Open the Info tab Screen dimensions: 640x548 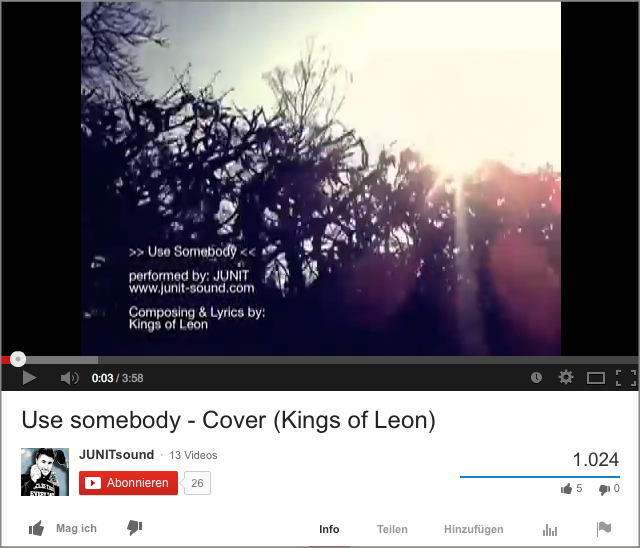pyautogui.click(x=329, y=529)
